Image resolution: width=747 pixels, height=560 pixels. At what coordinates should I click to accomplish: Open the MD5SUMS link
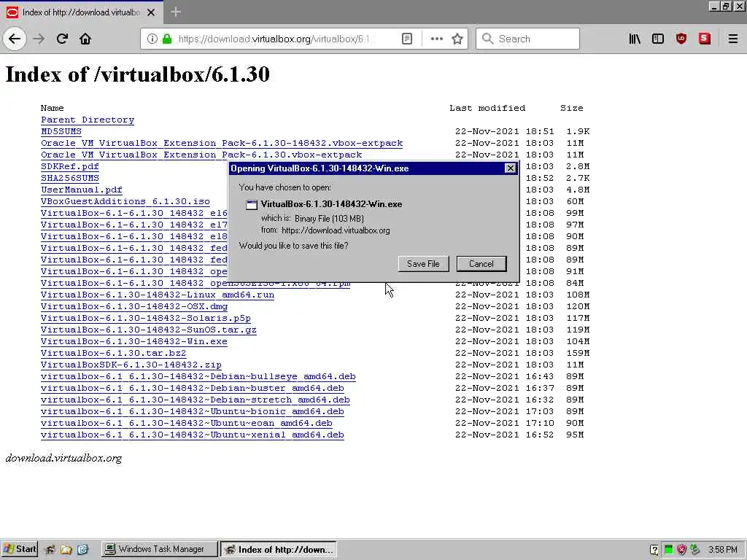(x=61, y=131)
